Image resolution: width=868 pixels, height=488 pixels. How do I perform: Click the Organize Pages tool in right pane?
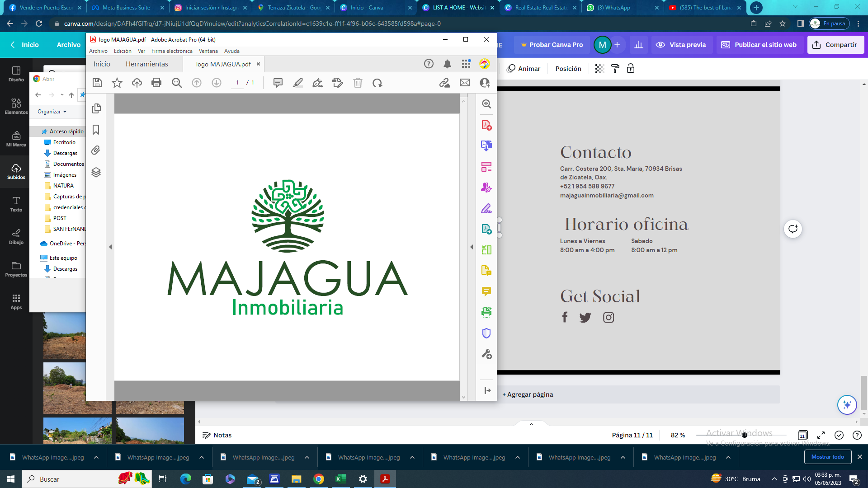pos(486,167)
